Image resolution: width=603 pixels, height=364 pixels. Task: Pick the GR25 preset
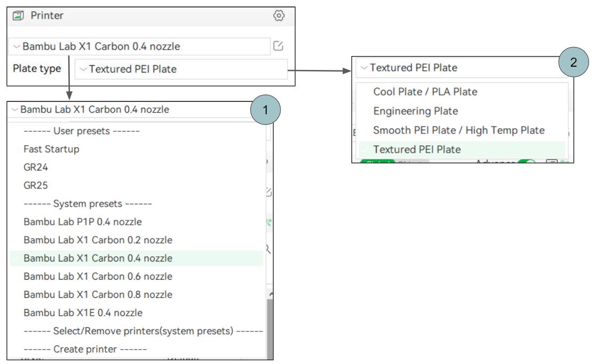[36, 185]
